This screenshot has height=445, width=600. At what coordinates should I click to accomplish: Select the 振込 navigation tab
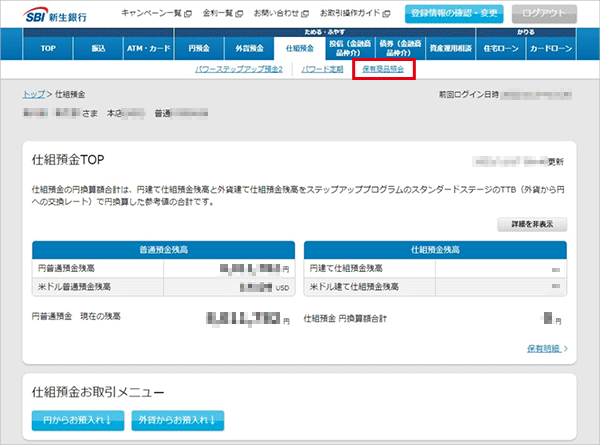pyautogui.click(x=97, y=48)
